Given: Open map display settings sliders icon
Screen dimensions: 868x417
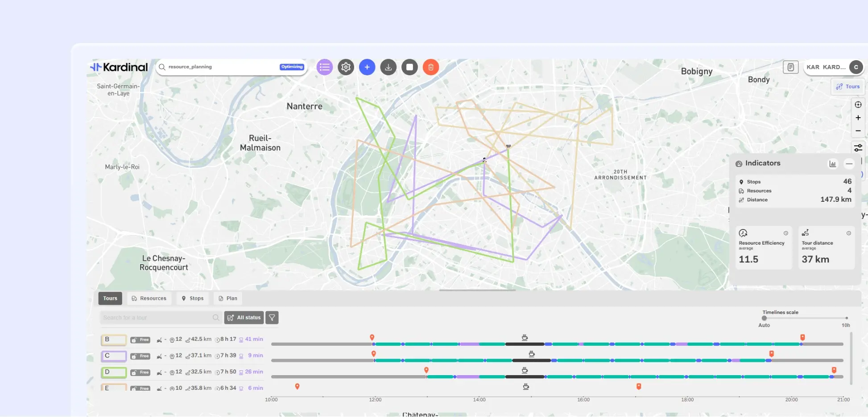Looking at the screenshot, I should pos(858,148).
